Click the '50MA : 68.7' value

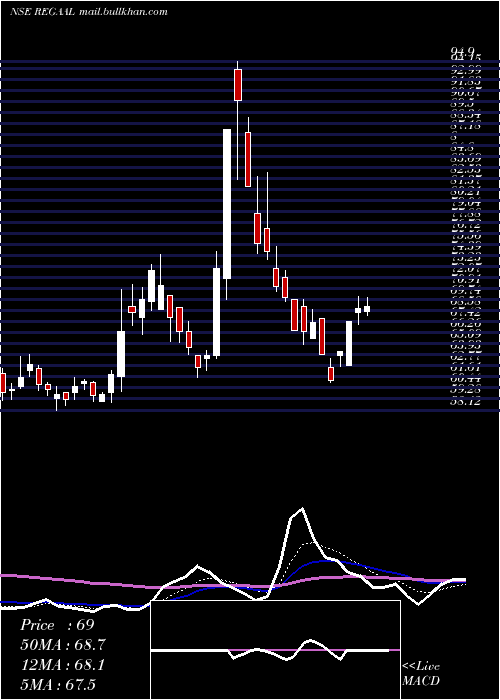(63, 645)
